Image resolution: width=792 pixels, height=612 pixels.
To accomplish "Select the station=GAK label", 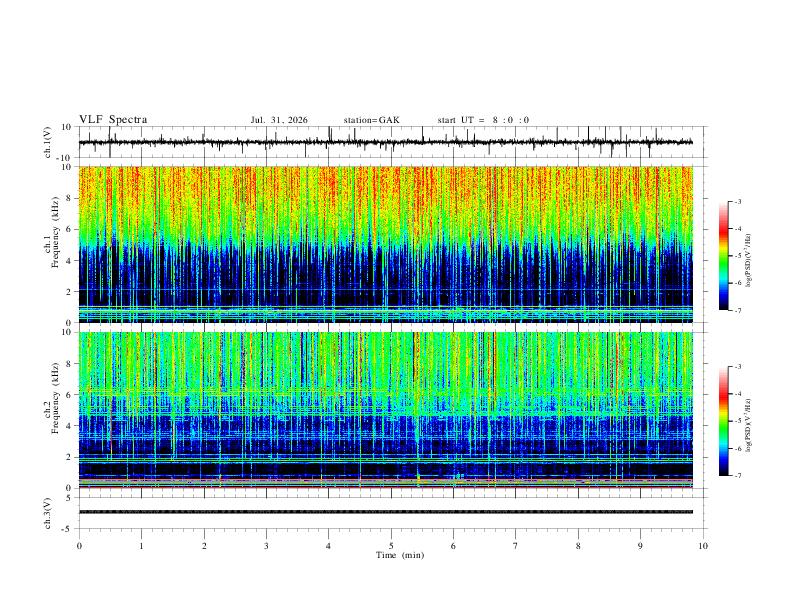I will click(371, 120).
